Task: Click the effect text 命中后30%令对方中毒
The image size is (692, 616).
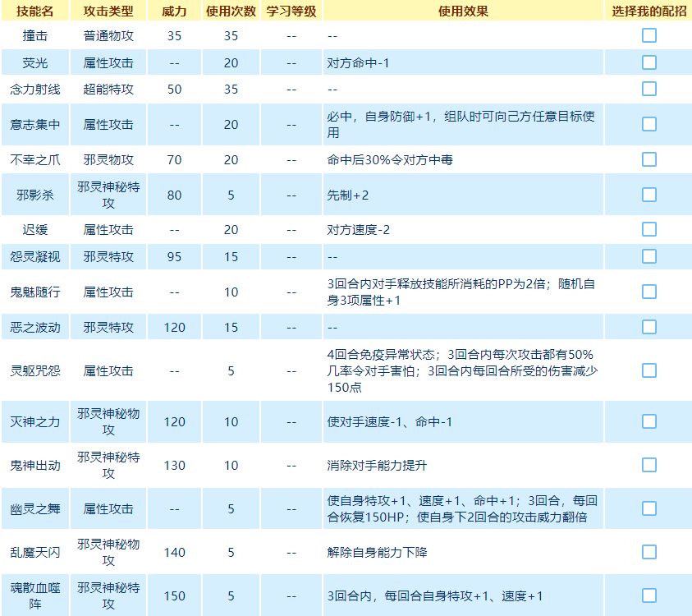Action: pos(390,160)
